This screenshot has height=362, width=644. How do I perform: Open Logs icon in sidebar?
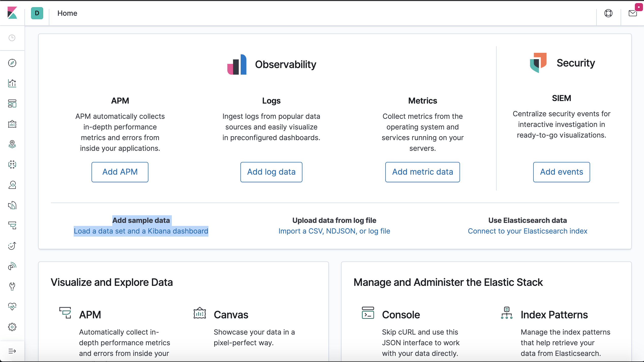[12, 205]
